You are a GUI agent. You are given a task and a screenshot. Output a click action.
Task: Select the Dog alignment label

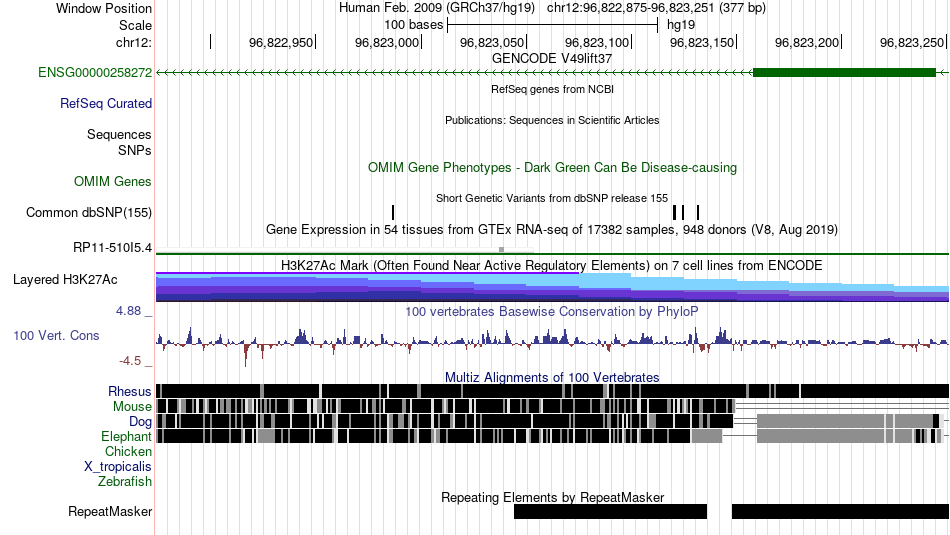click(141, 422)
